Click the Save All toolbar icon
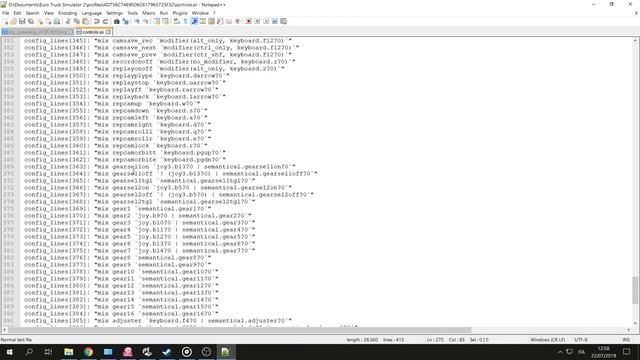Image resolution: width=640 pixels, height=360 pixels. tap(31, 21)
